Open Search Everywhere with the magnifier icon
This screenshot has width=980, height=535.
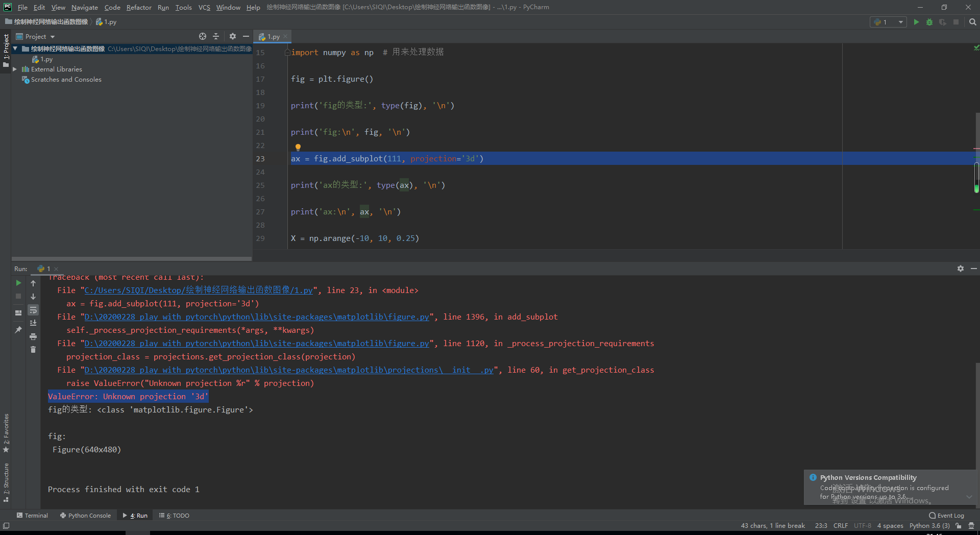[x=972, y=22]
